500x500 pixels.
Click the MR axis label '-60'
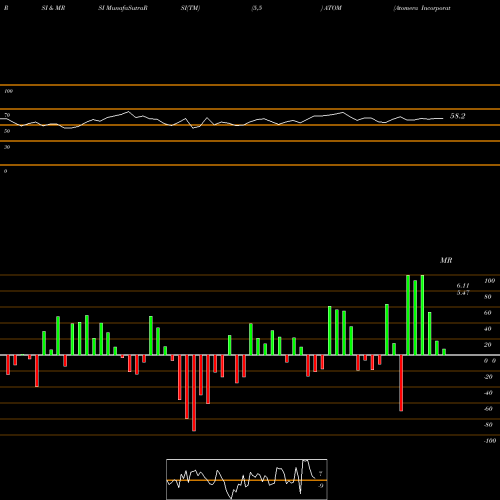pyautogui.click(x=488, y=409)
